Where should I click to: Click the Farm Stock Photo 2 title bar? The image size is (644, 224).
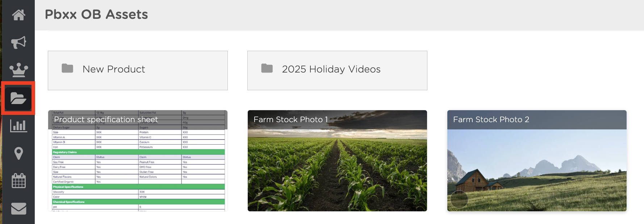(537, 120)
